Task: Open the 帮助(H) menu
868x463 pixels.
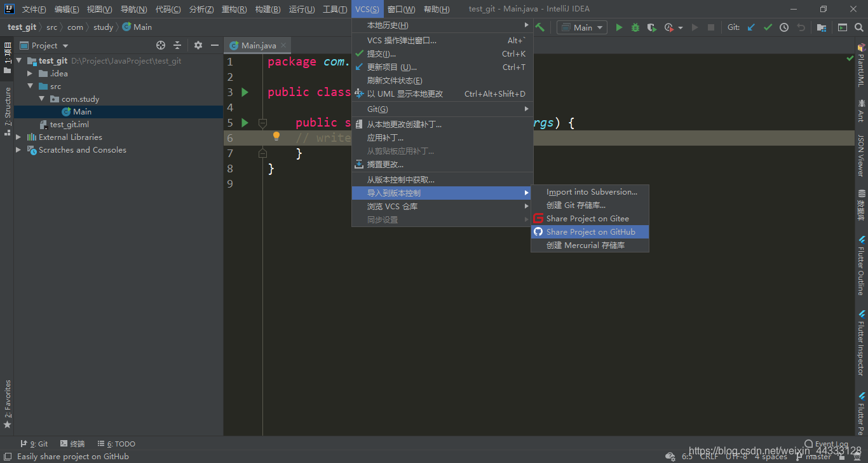Action: click(x=437, y=10)
